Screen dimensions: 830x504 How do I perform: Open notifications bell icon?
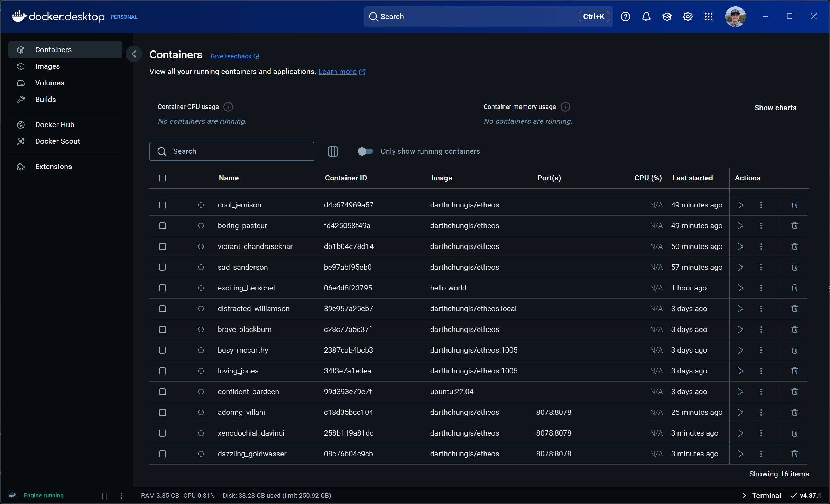pos(646,17)
